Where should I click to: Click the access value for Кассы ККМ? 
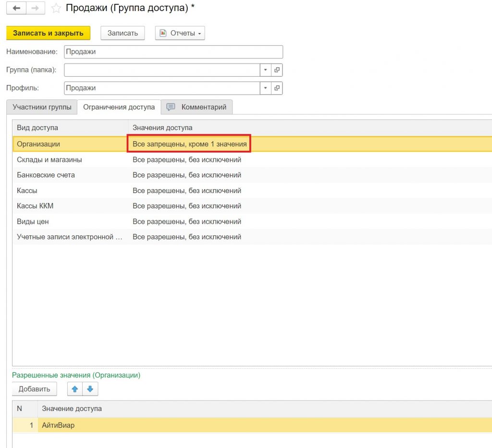click(x=187, y=206)
